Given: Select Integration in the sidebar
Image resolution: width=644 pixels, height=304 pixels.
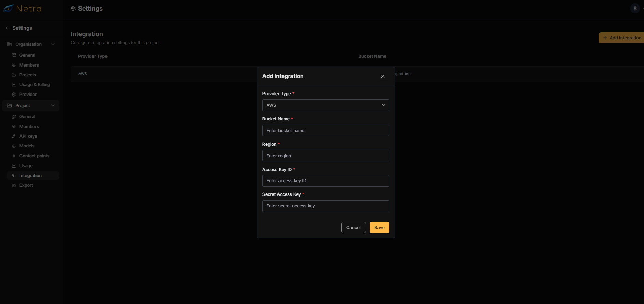Looking at the screenshot, I should tap(33, 176).
